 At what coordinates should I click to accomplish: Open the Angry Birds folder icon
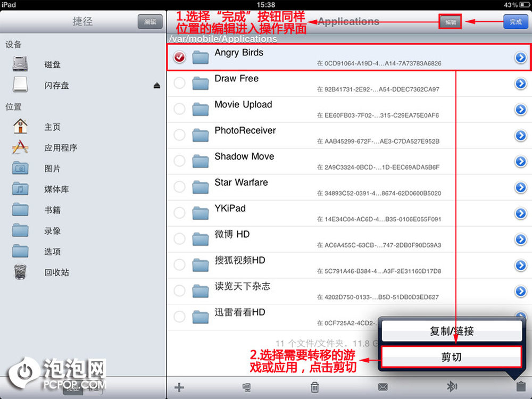(x=200, y=57)
